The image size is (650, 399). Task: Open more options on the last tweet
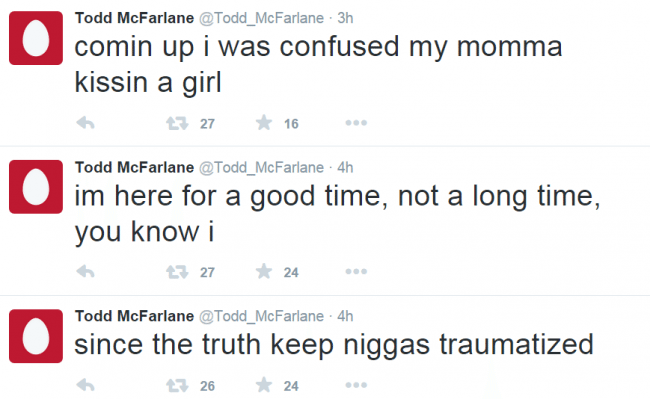[x=356, y=385]
